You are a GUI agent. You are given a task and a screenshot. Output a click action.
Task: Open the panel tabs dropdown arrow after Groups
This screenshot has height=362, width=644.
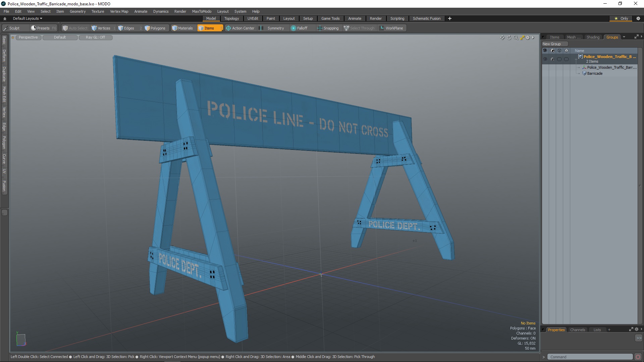click(624, 37)
